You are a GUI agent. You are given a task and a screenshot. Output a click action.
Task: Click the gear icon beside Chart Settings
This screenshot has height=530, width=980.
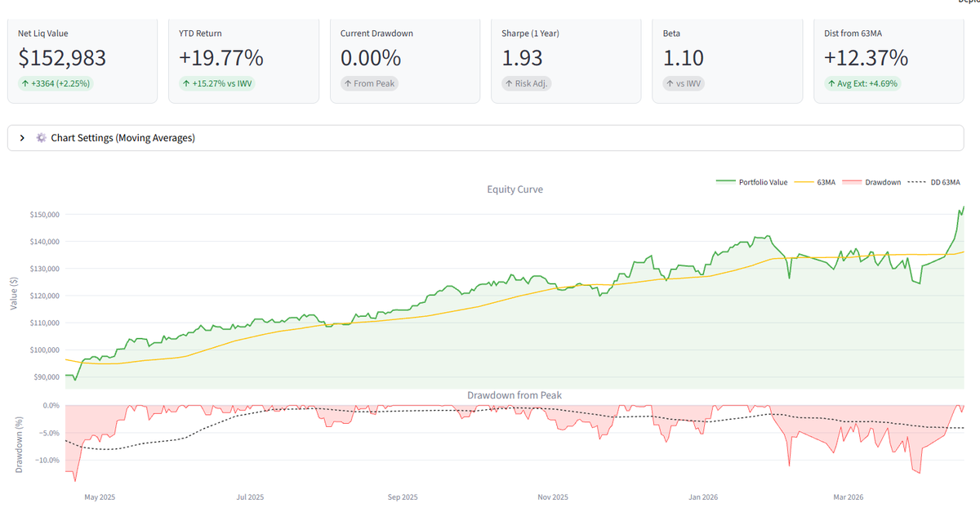point(41,138)
